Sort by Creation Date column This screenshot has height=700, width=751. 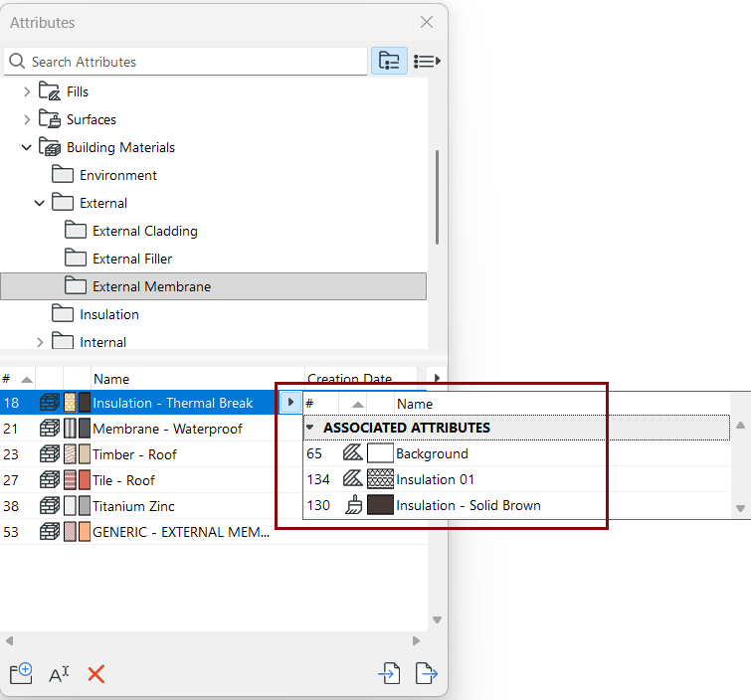[x=361, y=378]
